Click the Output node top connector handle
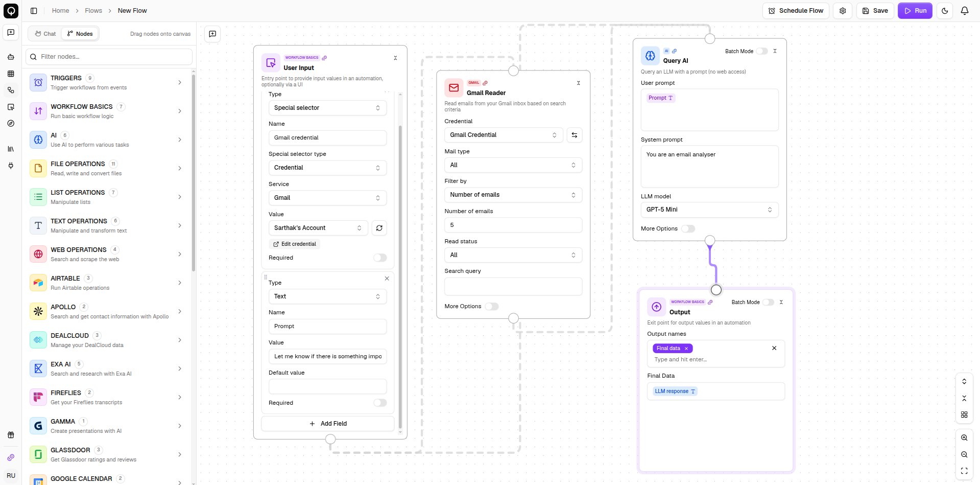Screen dimensions: 980x485 click(716, 290)
